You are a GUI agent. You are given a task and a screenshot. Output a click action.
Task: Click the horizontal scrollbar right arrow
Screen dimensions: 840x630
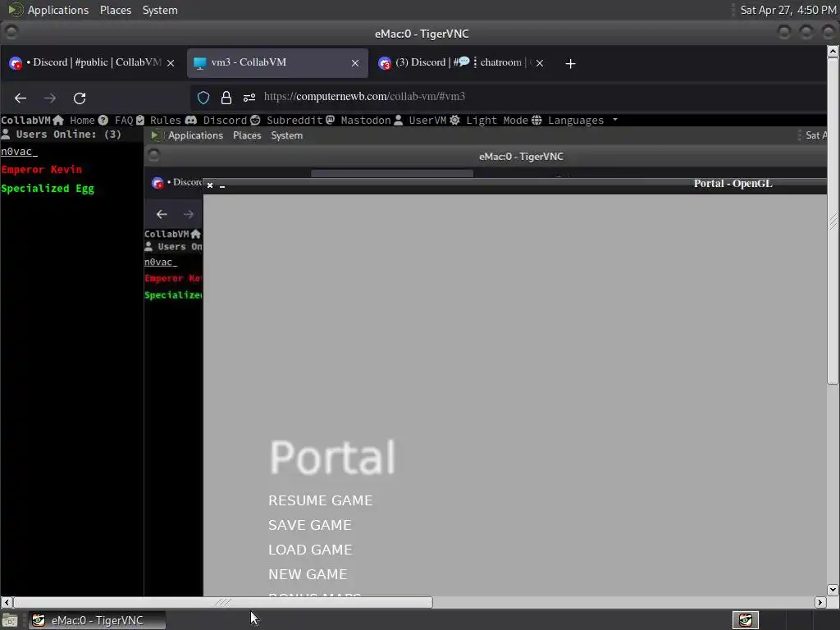pyautogui.click(x=820, y=603)
